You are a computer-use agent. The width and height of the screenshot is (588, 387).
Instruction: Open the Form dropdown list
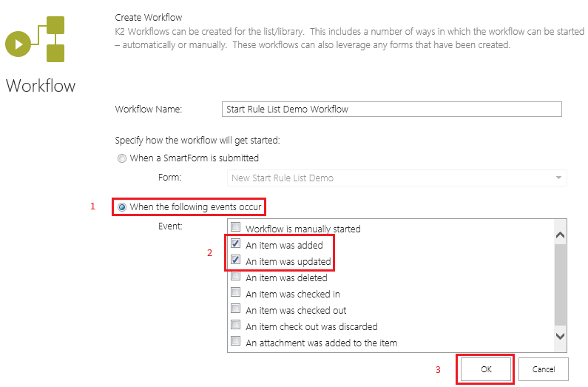pos(396,178)
